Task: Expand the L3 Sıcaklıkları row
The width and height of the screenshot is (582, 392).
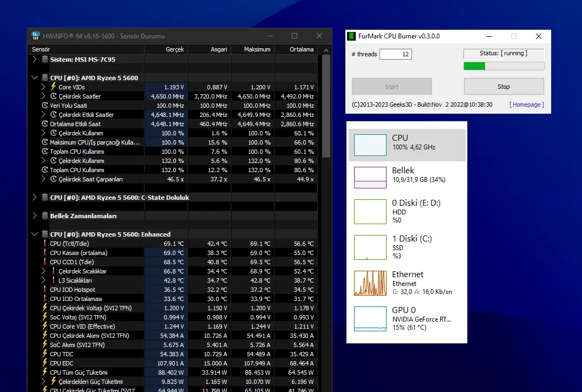Action: point(43,280)
